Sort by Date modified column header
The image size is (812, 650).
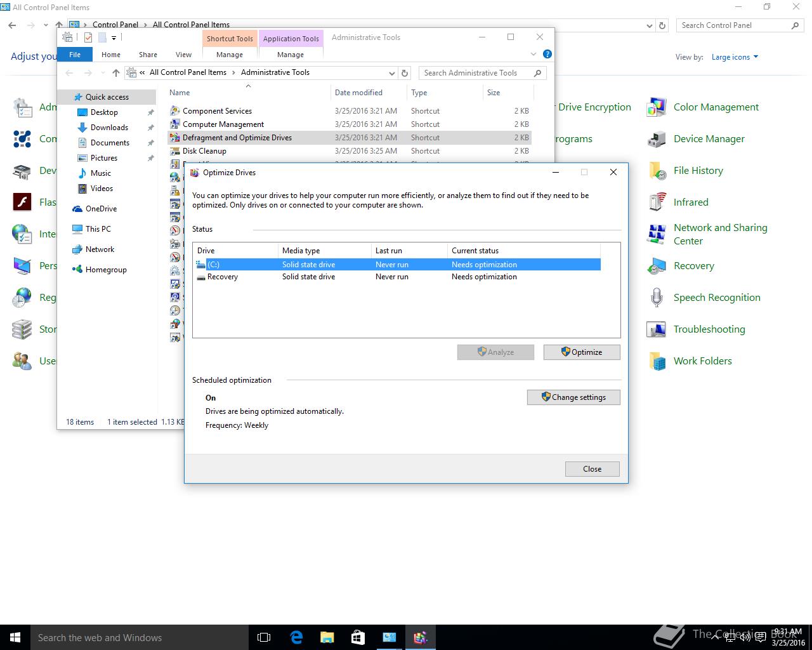coord(369,93)
